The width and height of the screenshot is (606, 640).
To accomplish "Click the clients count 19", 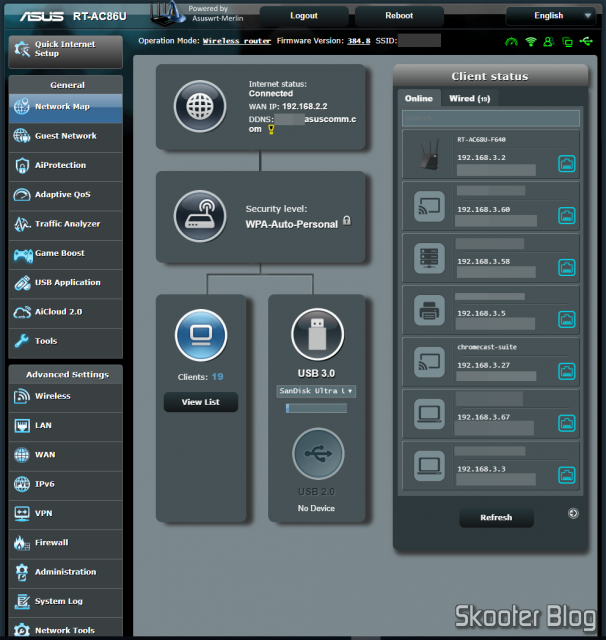I will [217, 377].
